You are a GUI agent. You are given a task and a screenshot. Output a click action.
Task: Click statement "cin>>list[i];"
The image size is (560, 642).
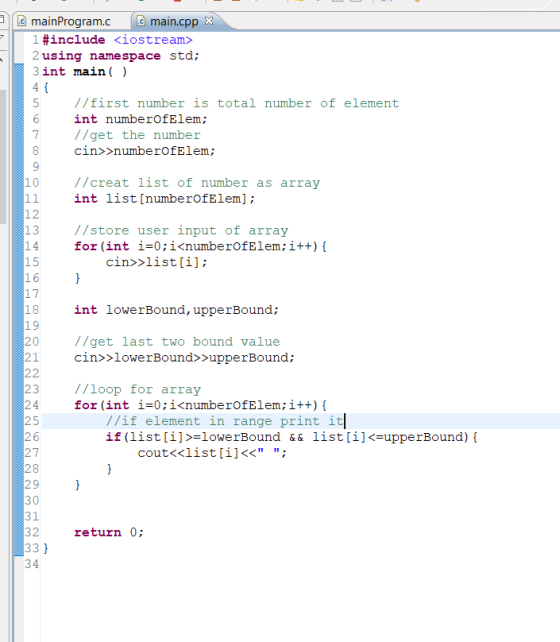(x=157, y=262)
